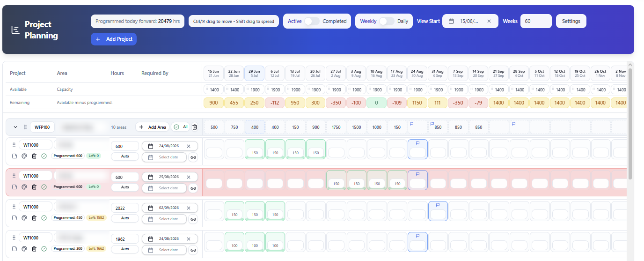Open the 02/09/2026 required-by date picker
644x261 pixels.
(170, 208)
